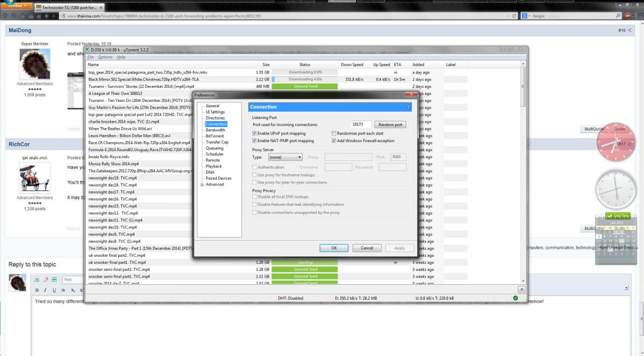Toggle Disable features that leak identifying information

click(254, 204)
